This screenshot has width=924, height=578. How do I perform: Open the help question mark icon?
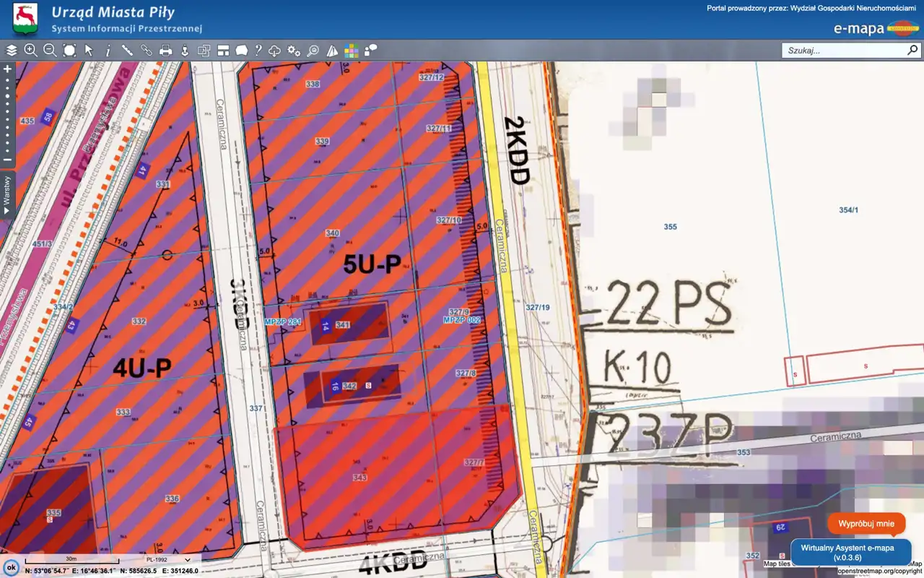tap(258, 51)
